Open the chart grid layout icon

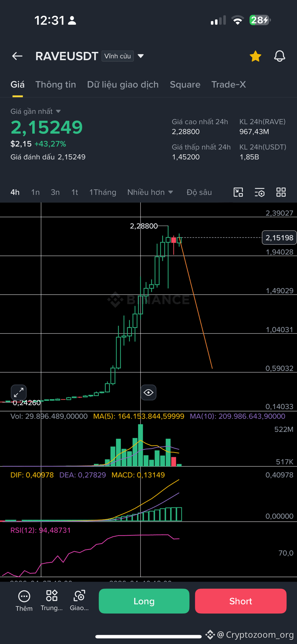[x=281, y=192]
